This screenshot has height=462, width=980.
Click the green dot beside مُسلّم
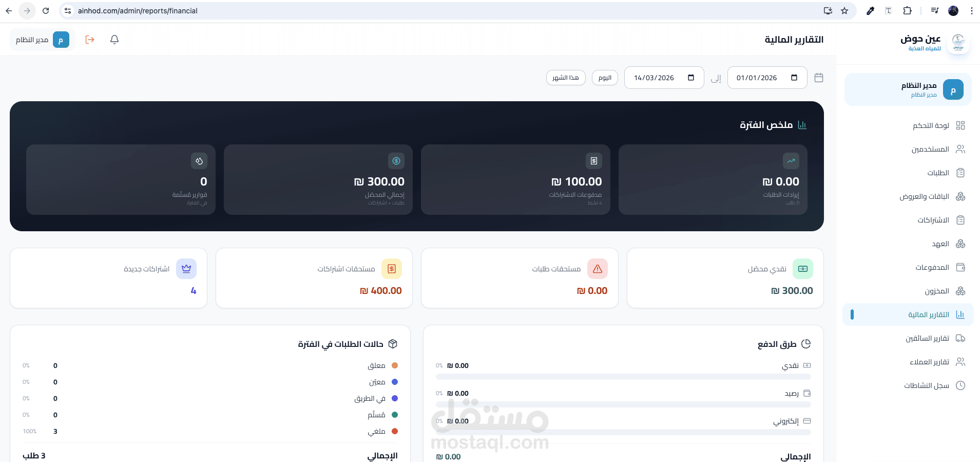(395, 415)
